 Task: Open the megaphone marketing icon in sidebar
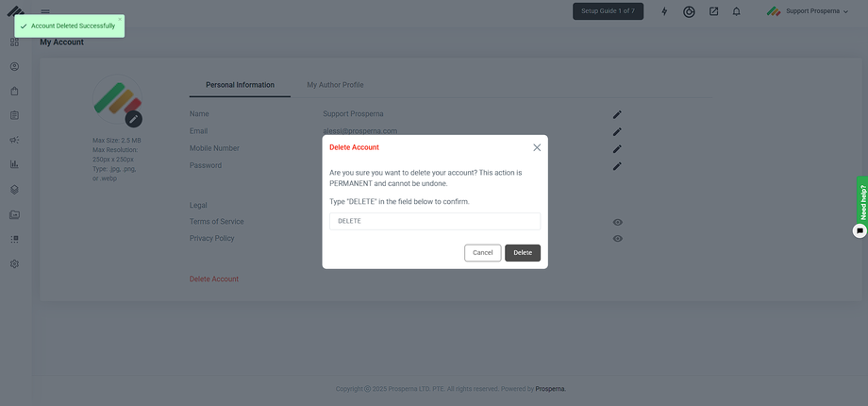14,140
